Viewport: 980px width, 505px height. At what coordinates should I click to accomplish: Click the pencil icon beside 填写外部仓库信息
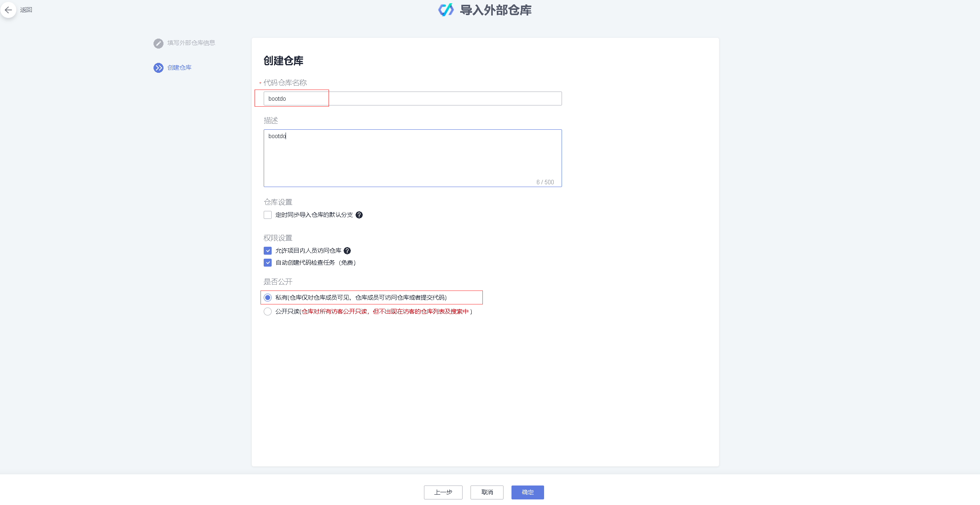pyautogui.click(x=158, y=43)
